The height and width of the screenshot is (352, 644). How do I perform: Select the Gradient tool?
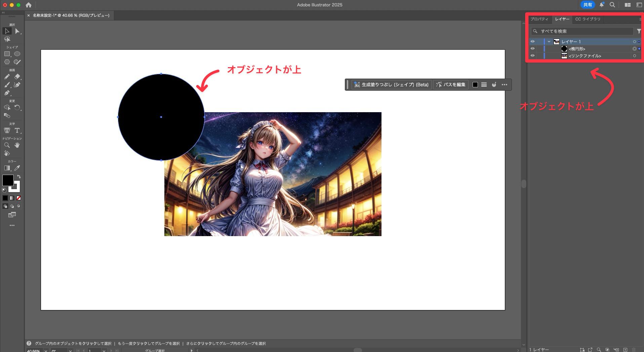point(7,168)
